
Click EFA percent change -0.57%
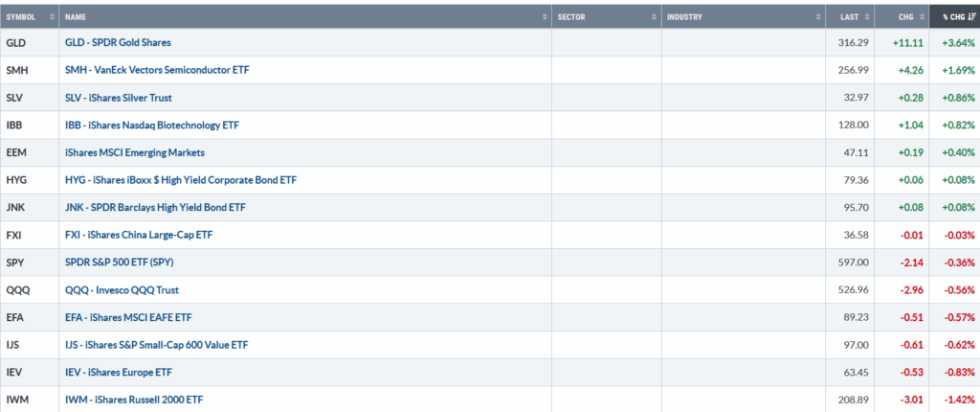pyautogui.click(x=959, y=317)
